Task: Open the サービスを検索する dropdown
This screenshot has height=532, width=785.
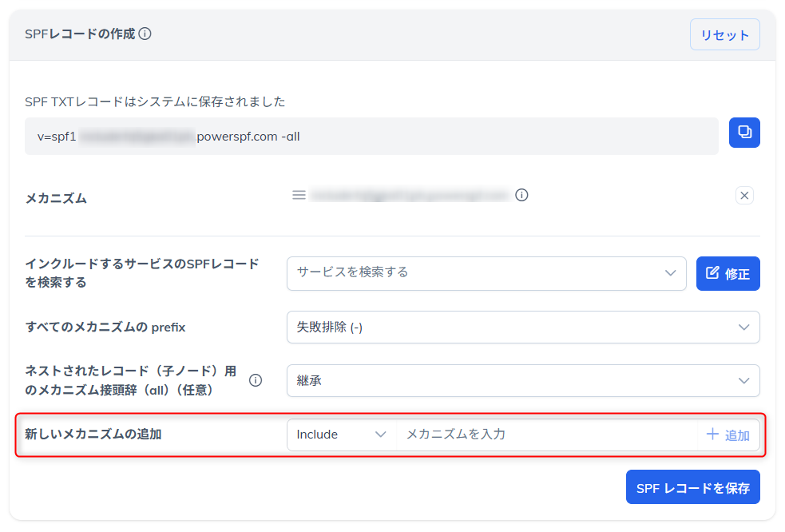Action: [487, 273]
